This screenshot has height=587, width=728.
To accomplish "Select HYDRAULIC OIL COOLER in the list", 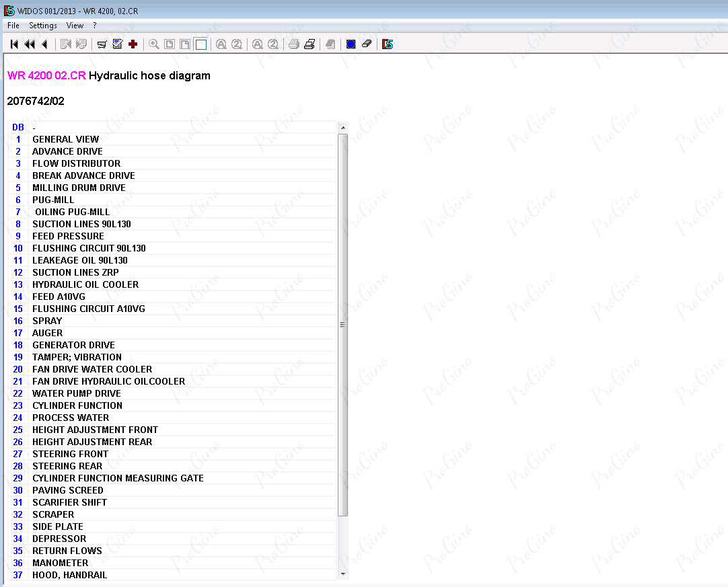I will point(85,284).
